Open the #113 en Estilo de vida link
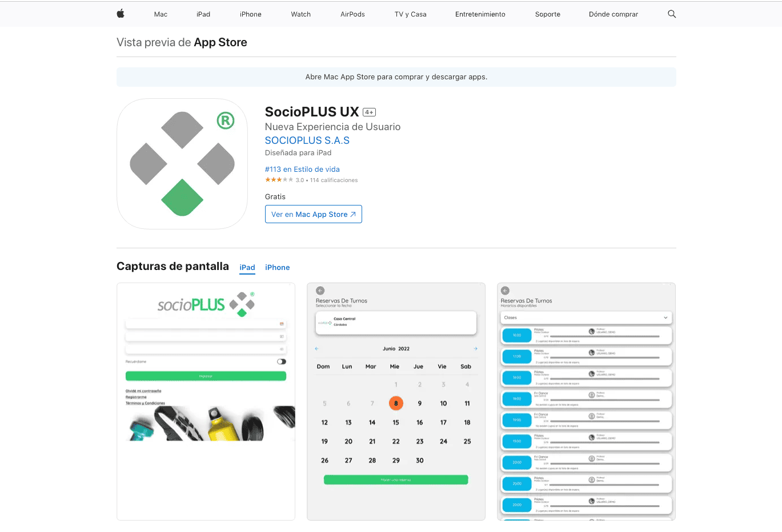The height and width of the screenshot is (532, 782). 302,169
